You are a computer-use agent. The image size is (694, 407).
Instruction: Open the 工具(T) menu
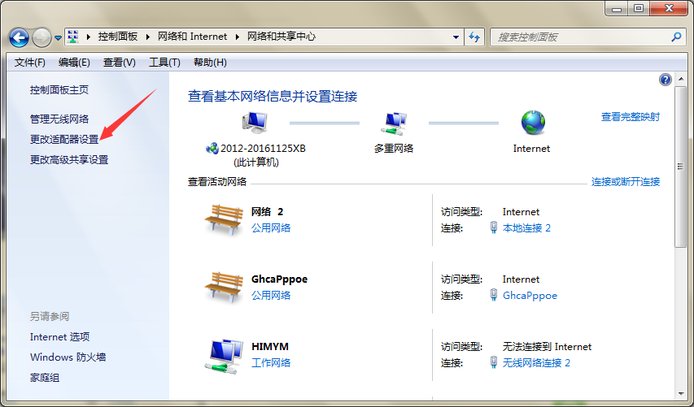click(x=164, y=62)
